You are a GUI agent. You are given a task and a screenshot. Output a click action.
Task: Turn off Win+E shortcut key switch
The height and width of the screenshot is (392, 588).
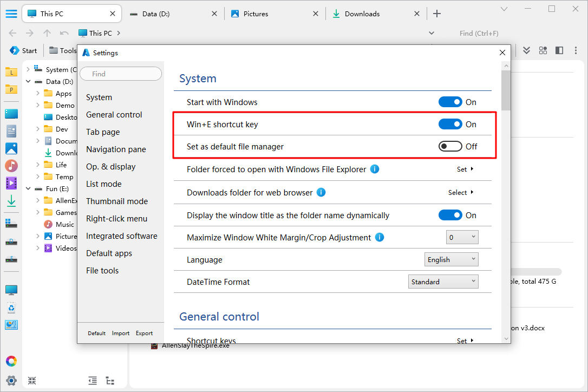(x=450, y=124)
